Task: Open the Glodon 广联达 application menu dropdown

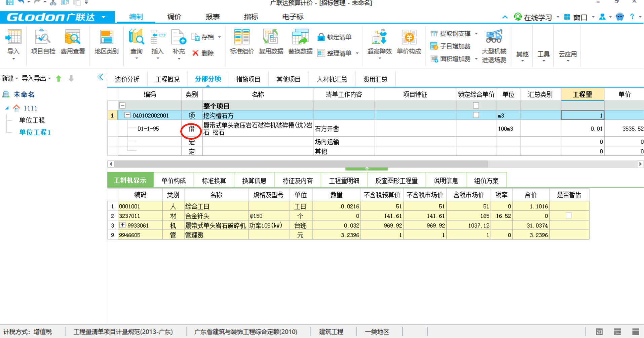Action: tap(104, 17)
